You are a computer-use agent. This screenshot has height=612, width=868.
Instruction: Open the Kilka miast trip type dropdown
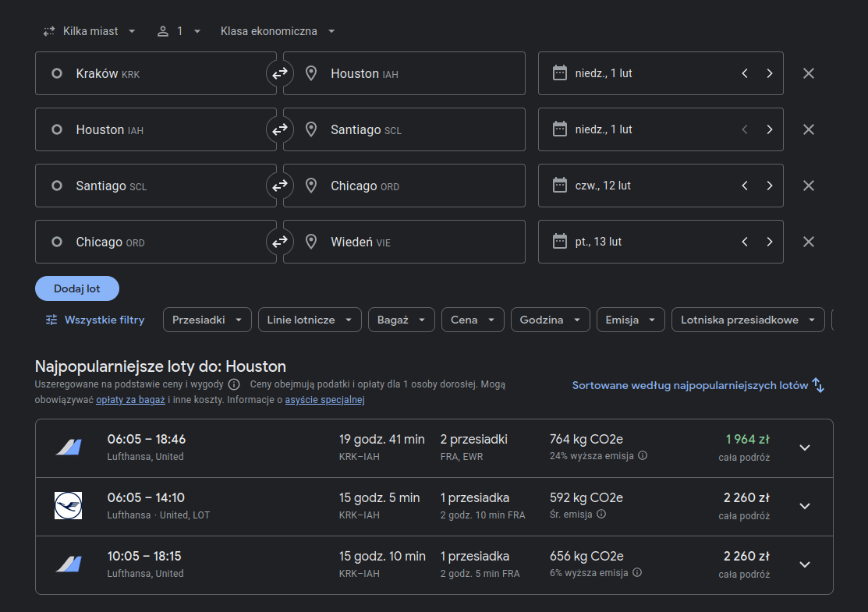pos(90,31)
